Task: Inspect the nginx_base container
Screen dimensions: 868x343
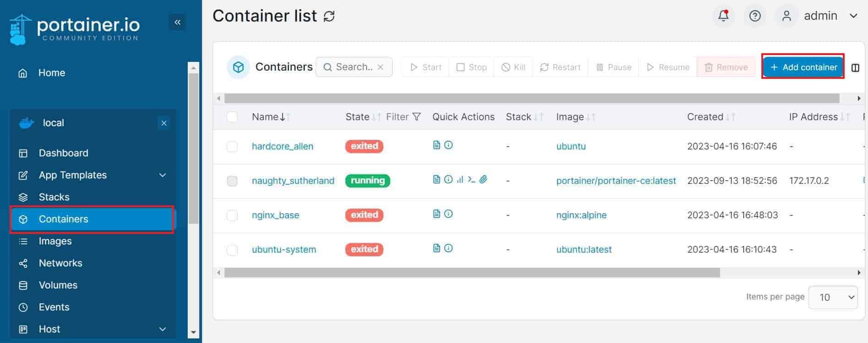Action: pyautogui.click(x=448, y=214)
